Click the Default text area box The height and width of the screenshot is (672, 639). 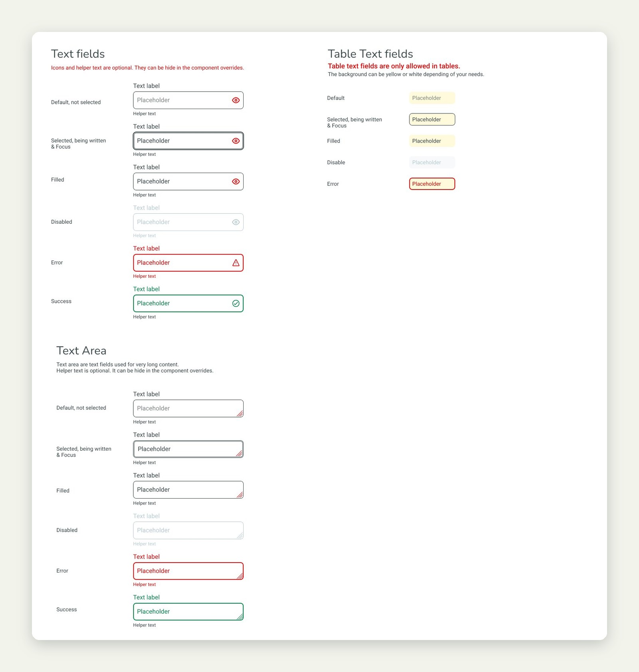tap(188, 409)
